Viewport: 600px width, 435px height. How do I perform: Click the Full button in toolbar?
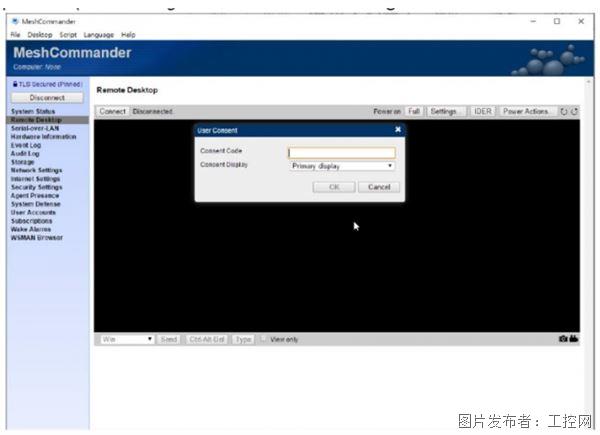tap(414, 111)
